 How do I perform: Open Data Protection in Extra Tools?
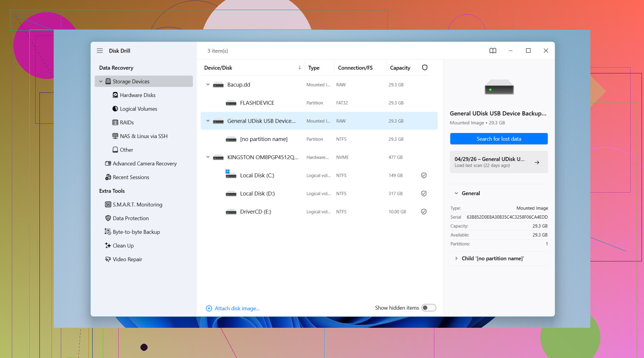pos(130,218)
